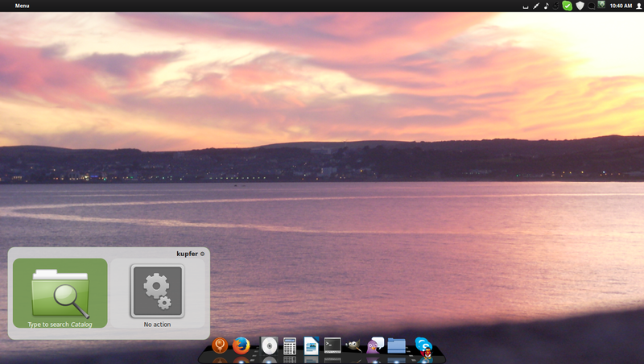
Task: Click the pen-shaped tray icon
Action: pyautogui.click(x=536, y=6)
